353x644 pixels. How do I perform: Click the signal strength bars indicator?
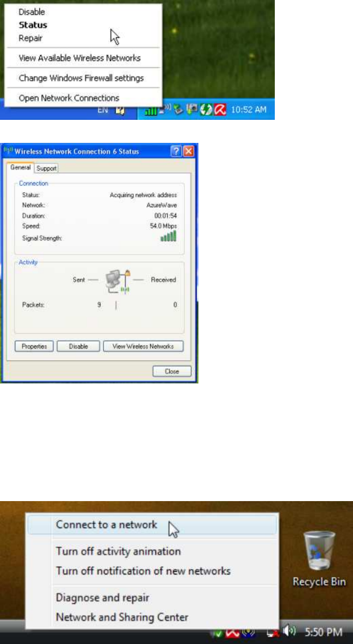(x=169, y=236)
